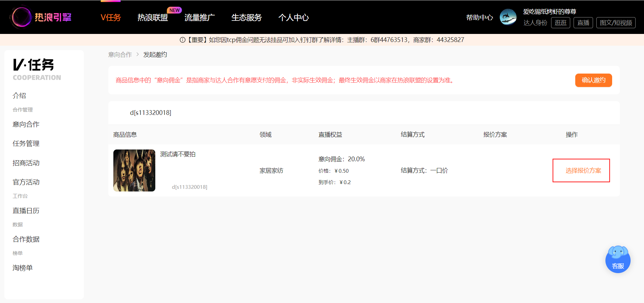Go back to 意向合作 breadcrumb
Viewport: 644px width, 303px height.
120,54
